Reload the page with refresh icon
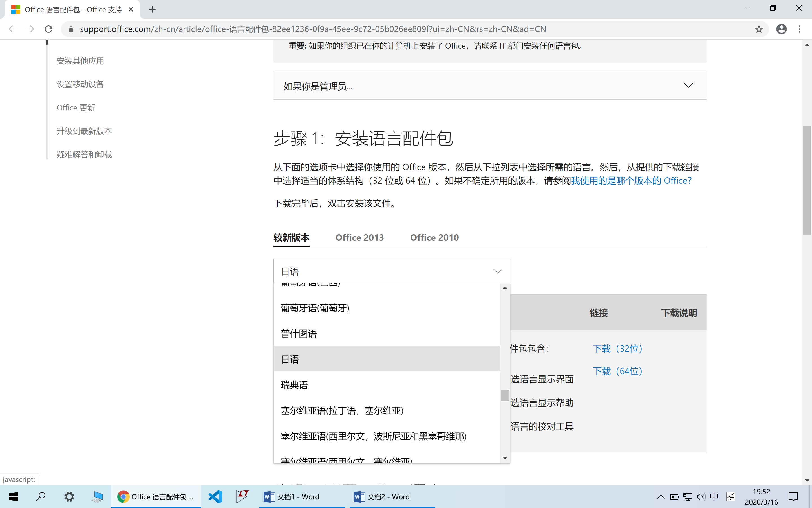Image resolution: width=812 pixels, height=508 pixels. pyautogui.click(x=49, y=29)
